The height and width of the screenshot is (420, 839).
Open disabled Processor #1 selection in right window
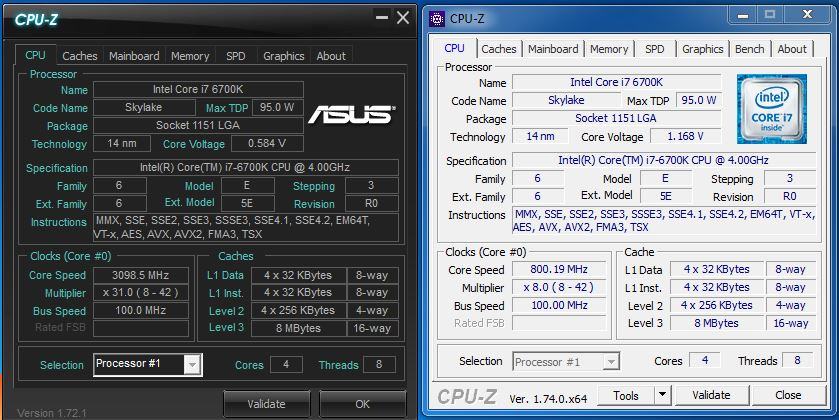566,362
